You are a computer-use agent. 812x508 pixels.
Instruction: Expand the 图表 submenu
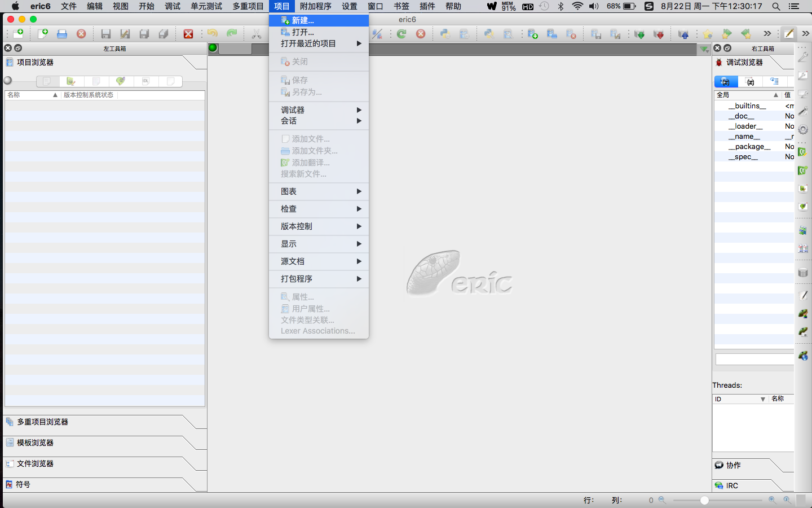tap(319, 191)
